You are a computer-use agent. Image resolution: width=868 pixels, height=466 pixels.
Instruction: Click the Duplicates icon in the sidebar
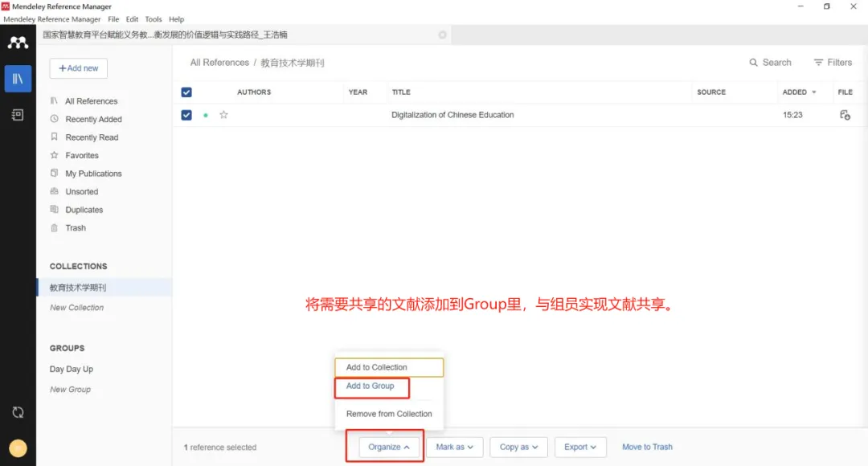coord(55,209)
